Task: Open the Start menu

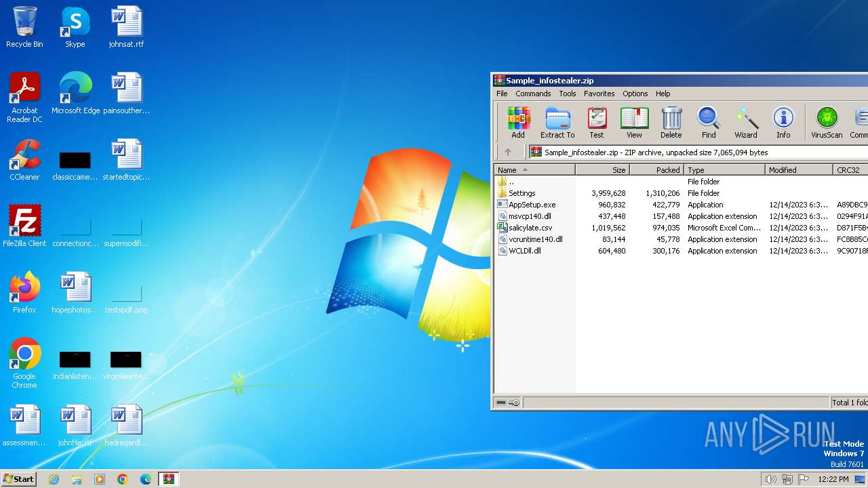Action: [x=18, y=479]
